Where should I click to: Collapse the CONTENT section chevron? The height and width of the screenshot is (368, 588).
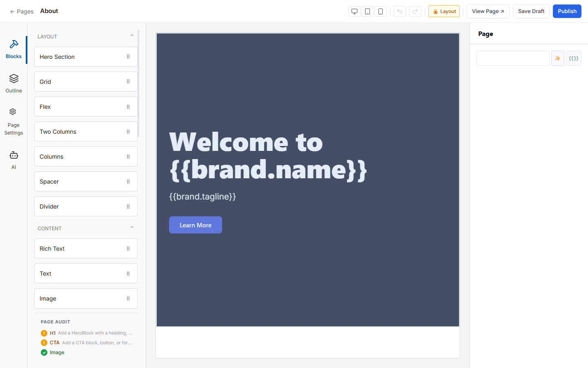pos(132,227)
